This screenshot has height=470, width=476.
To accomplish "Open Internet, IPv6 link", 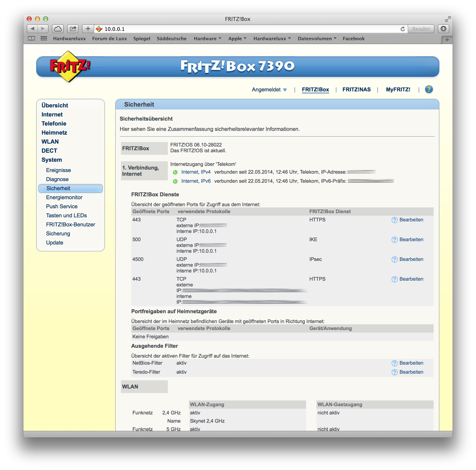I will coord(196,181).
